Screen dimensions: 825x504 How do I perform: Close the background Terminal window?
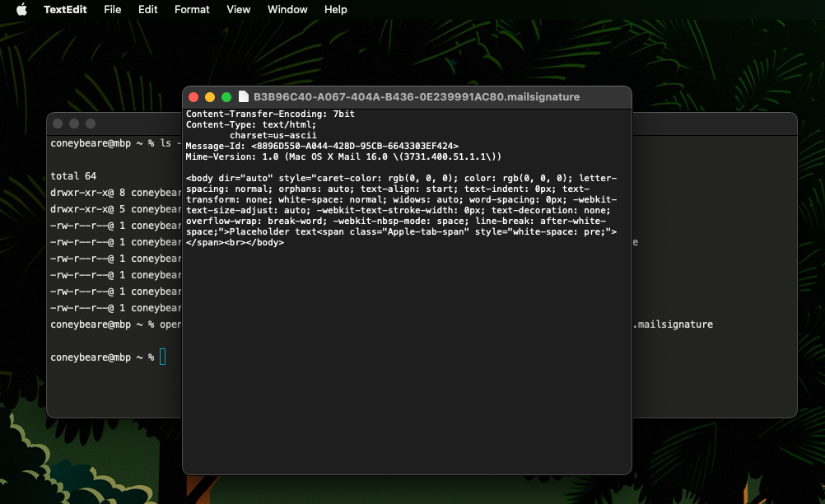[58, 124]
